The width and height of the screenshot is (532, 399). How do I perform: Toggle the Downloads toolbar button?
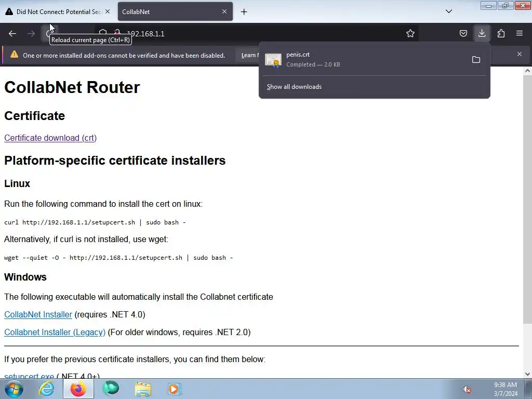[482, 33]
